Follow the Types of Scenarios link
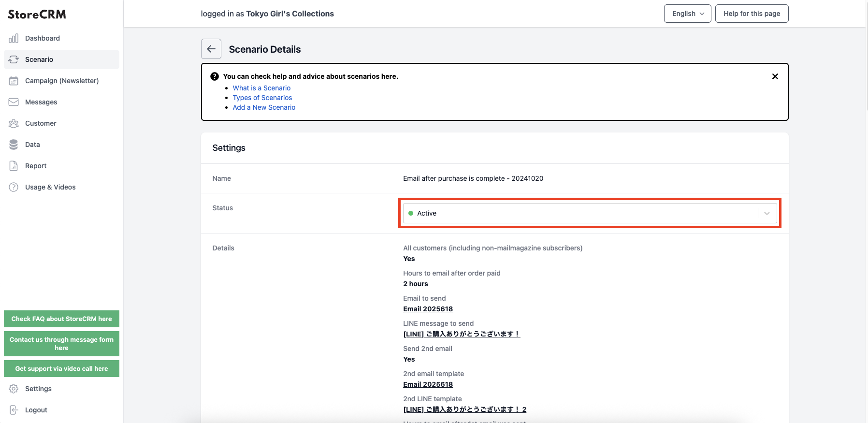 click(262, 98)
